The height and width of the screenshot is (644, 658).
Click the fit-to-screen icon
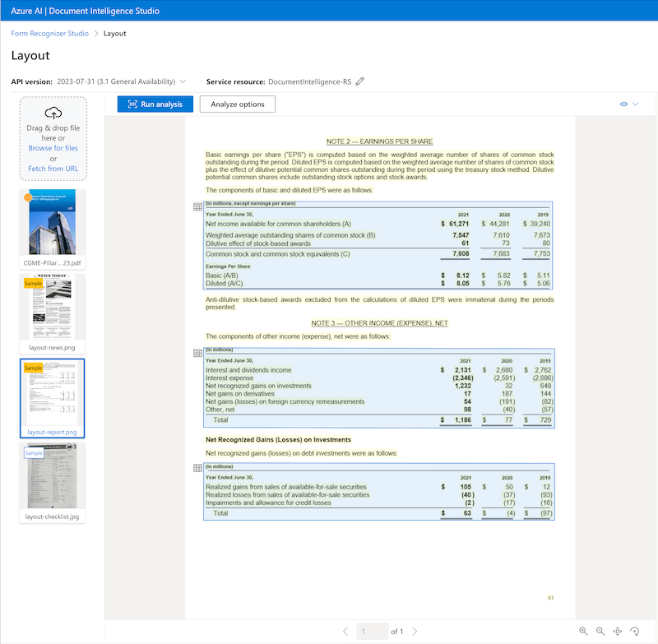tap(618, 631)
